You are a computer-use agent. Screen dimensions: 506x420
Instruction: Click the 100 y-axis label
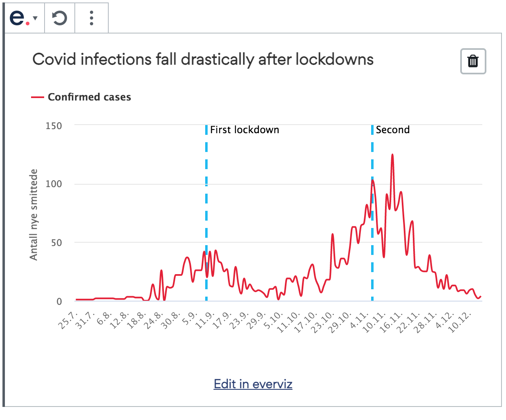[54, 184]
